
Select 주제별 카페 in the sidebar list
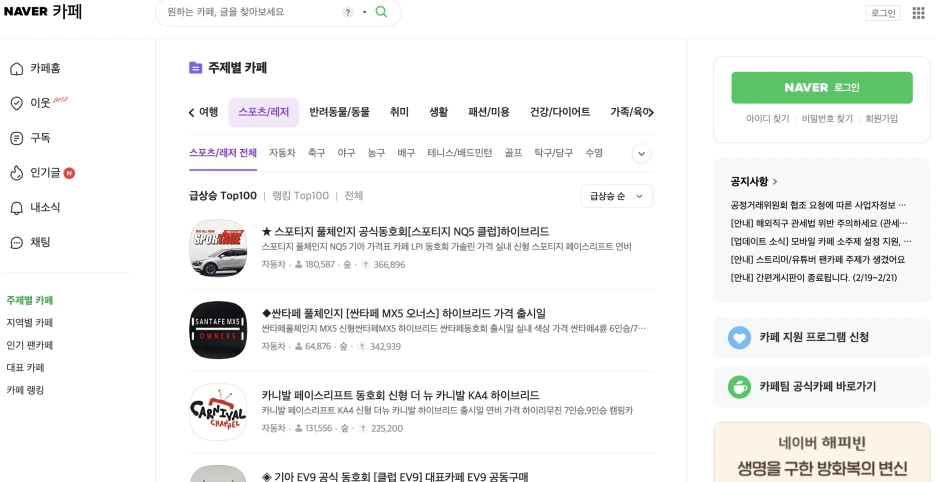[x=30, y=300]
